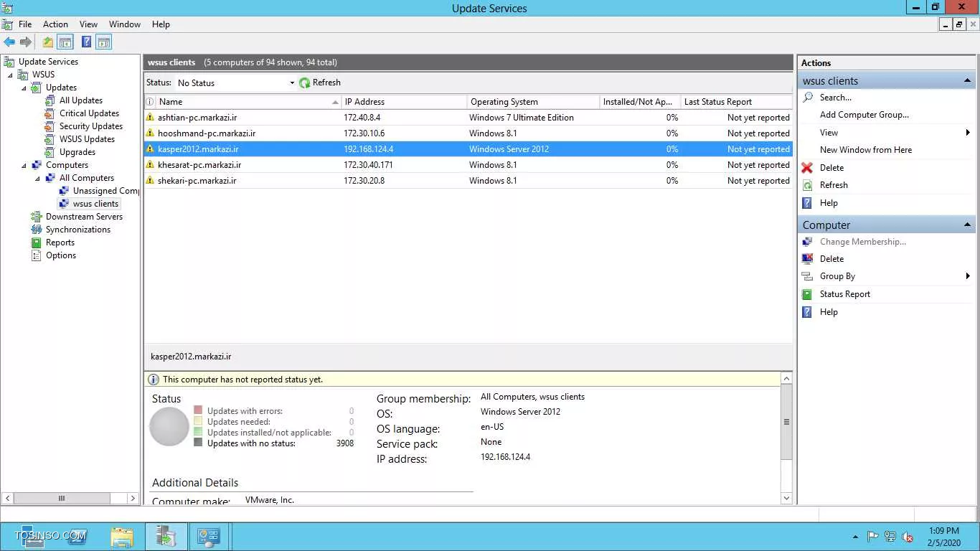
Task: Collapse the All Computers tree node
Action: (x=37, y=178)
